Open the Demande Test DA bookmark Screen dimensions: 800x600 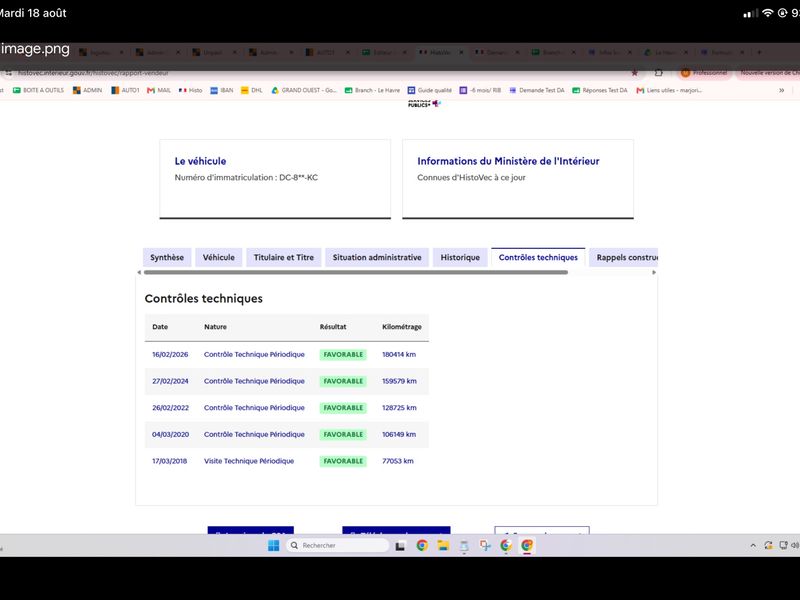537,90
